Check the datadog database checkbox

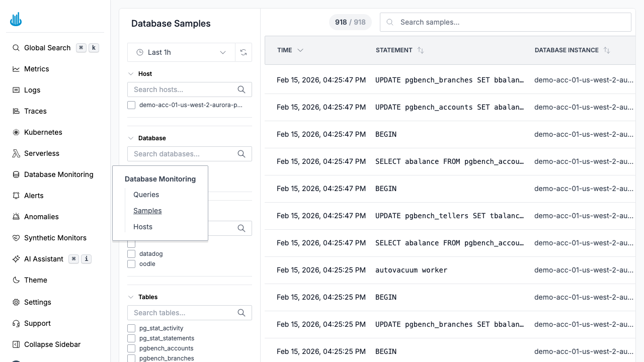131,254
